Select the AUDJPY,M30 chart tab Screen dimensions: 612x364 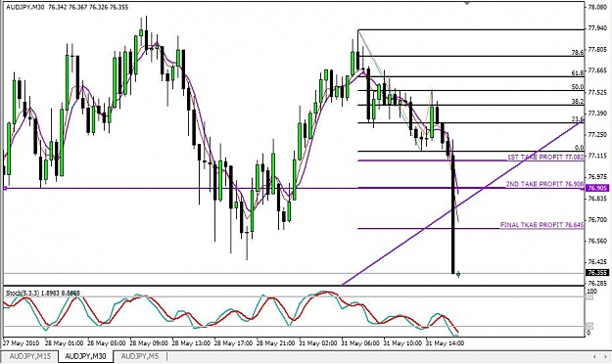click(x=85, y=356)
